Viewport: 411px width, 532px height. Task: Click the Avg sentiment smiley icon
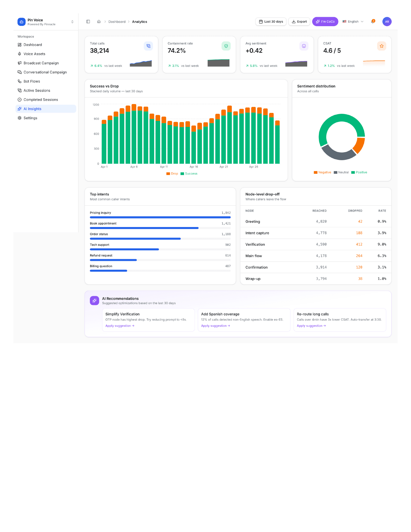[x=304, y=46]
